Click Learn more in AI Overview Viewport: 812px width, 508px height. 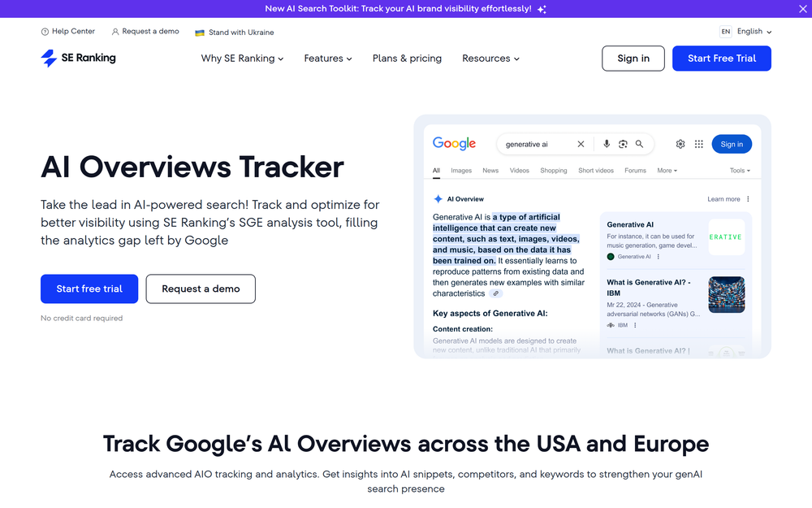(723, 199)
